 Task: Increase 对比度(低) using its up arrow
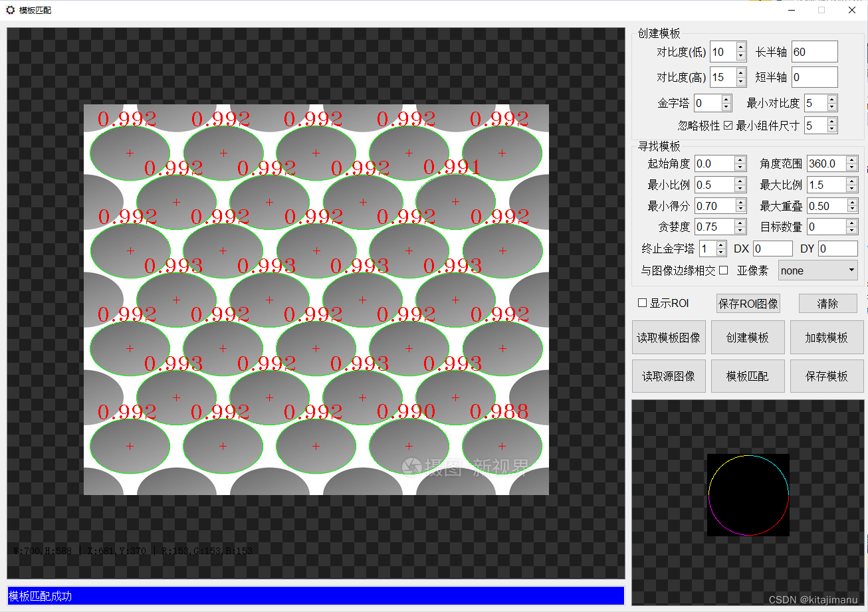[739, 47]
